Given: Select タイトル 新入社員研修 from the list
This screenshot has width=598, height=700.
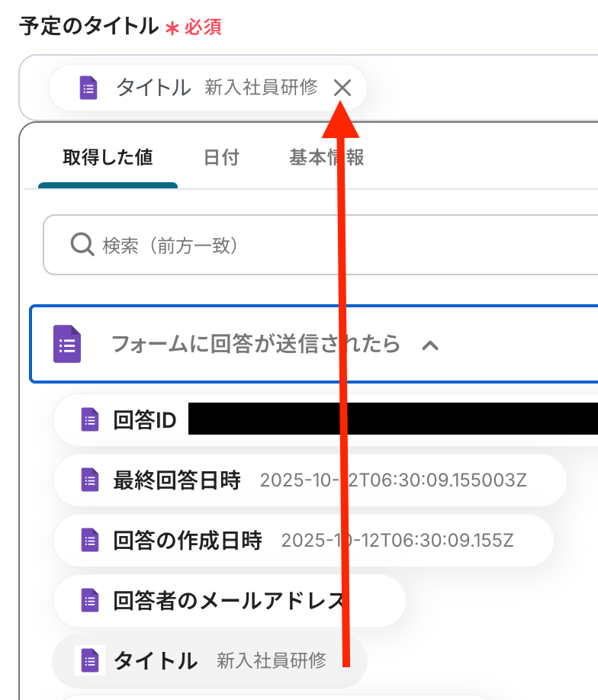Looking at the screenshot, I should coord(210,660).
